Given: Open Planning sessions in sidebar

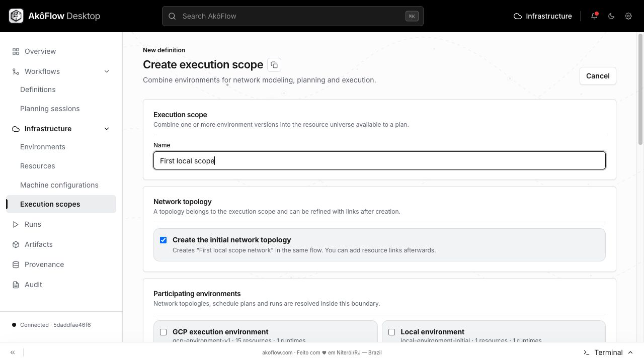Looking at the screenshot, I should [50, 109].
